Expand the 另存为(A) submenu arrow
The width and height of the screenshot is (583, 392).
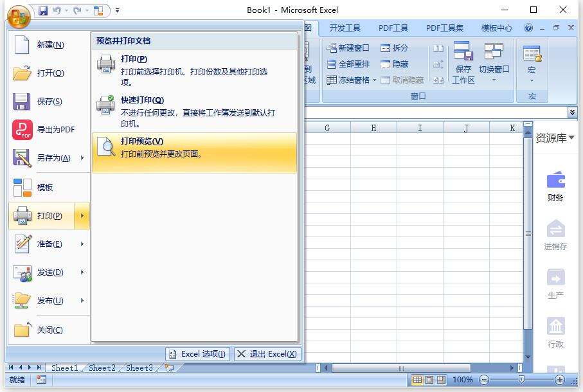[x=82, y=158]
